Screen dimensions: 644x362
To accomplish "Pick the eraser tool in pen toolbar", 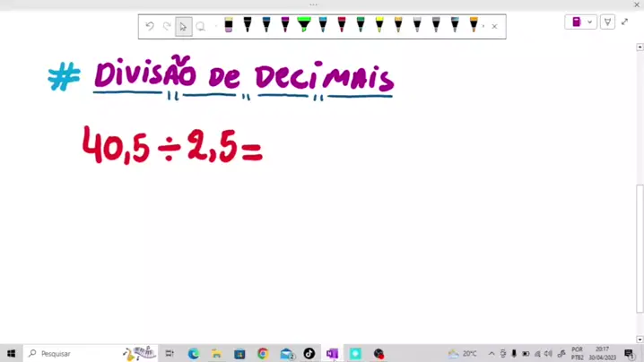I will (229, 25).
